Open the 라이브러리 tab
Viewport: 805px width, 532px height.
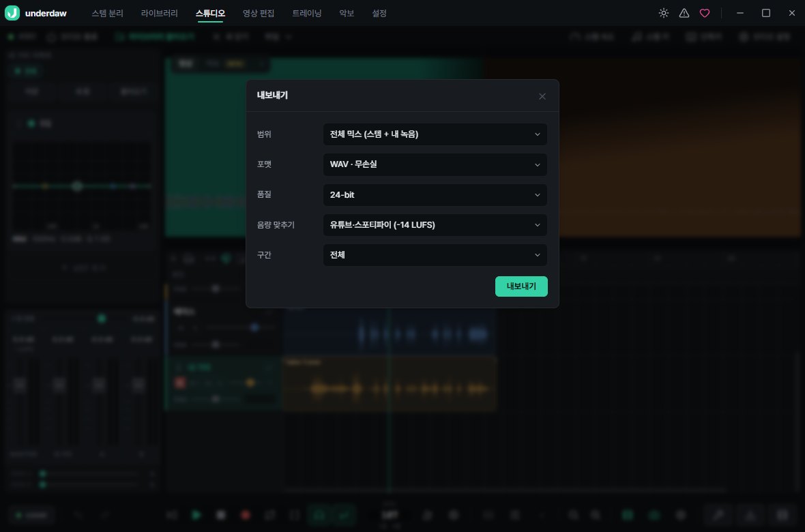159,14
